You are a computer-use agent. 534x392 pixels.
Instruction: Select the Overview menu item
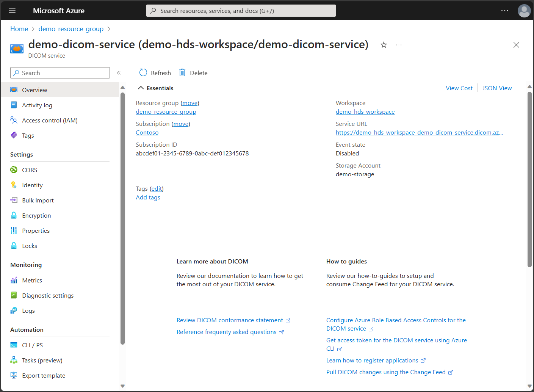point(60,90)
